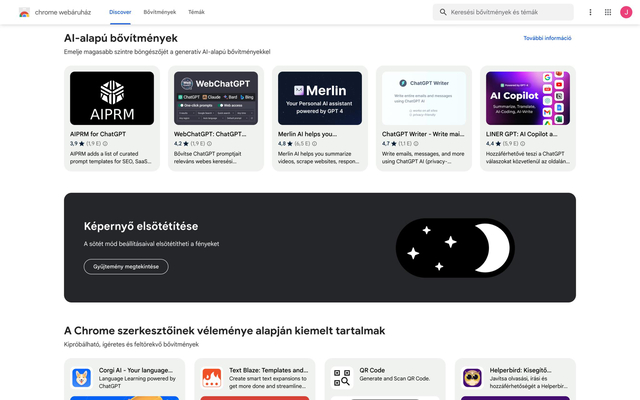
Task: Click the Corgi AI dog icon
Action: (82, 378)
